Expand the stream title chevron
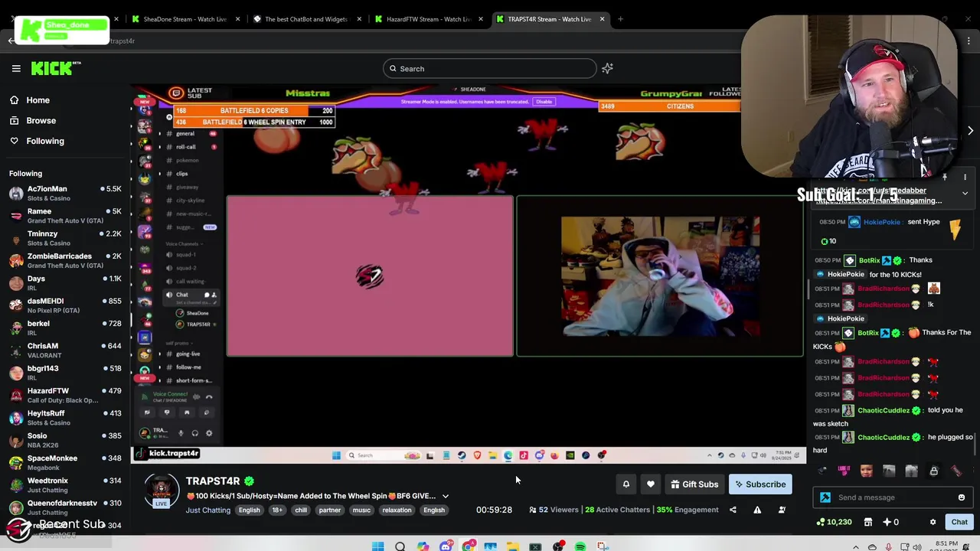 (x=446, y=496)
